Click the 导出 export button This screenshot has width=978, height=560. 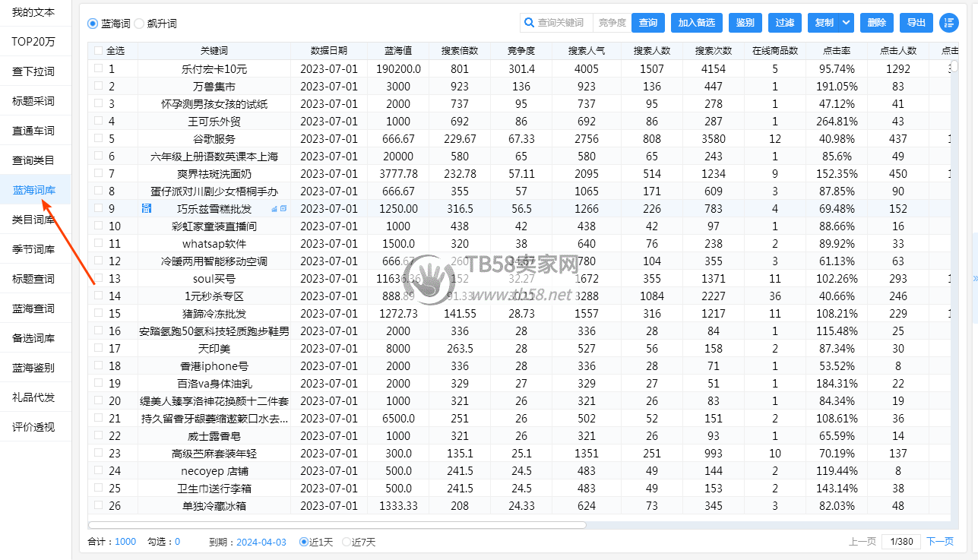pos(916,23)
